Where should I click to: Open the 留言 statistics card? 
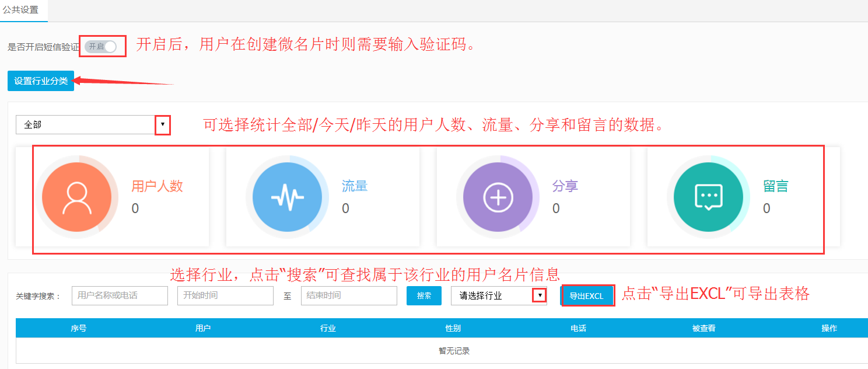pyautogui.click(x=744, y=197)
